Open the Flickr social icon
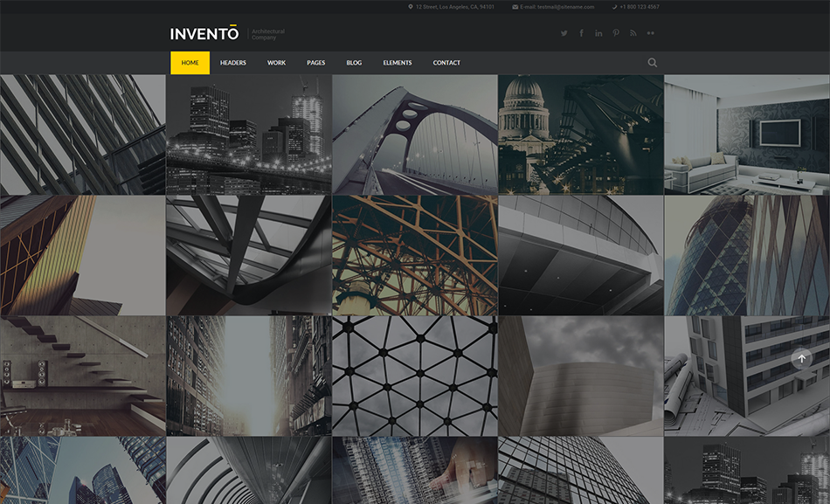 (x=651, y=33)
